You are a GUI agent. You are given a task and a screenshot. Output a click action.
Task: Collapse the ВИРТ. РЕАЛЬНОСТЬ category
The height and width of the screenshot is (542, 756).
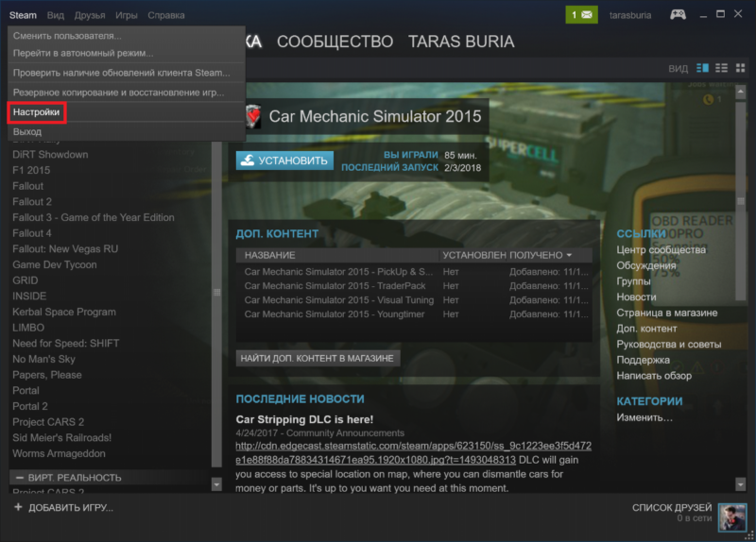[x=20, y=478]
